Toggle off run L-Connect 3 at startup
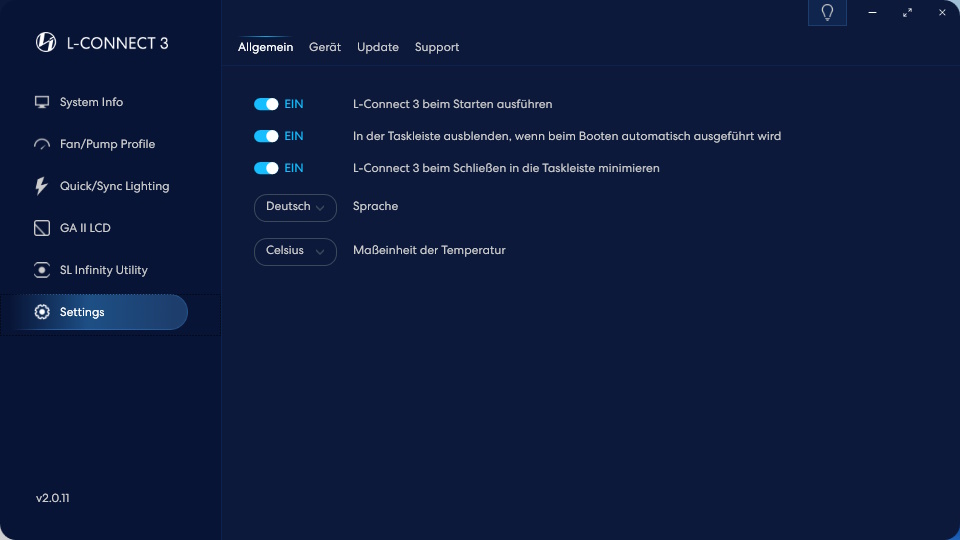The image size is (960, 540). coord(266,104)
